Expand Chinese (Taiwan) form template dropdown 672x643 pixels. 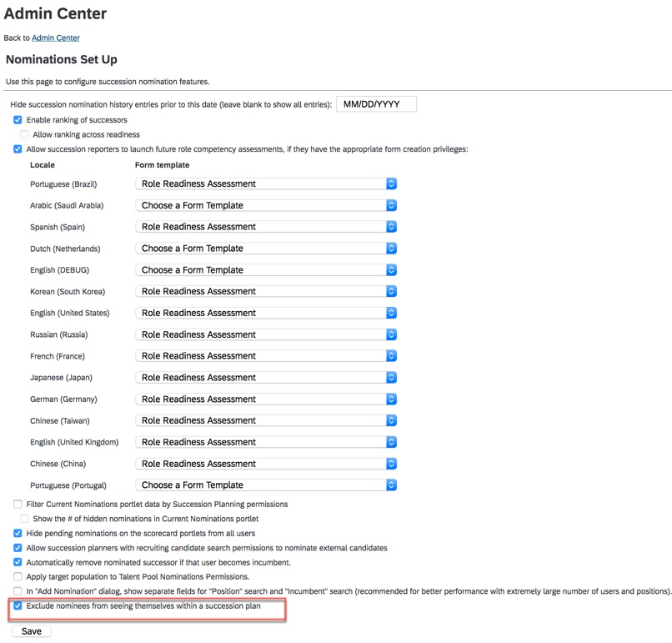(266, 420)
